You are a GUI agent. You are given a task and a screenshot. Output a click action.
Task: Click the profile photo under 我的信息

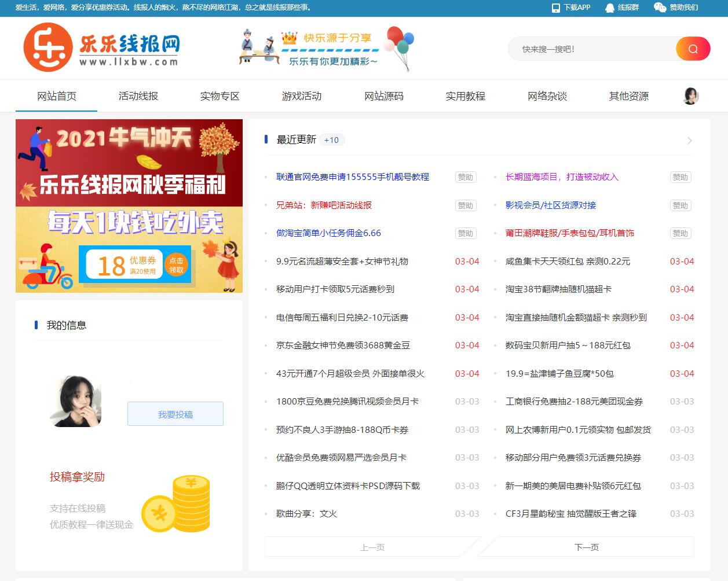tap(76, 400)
